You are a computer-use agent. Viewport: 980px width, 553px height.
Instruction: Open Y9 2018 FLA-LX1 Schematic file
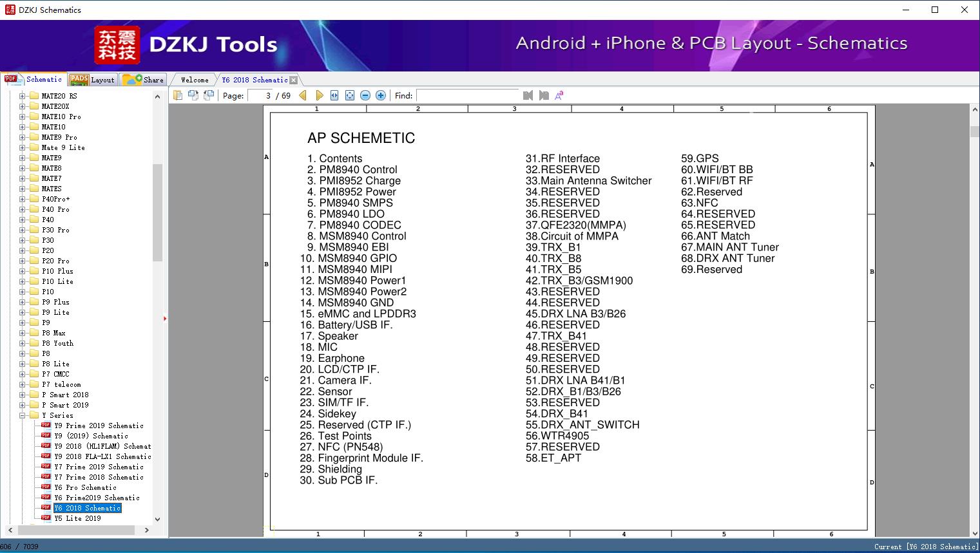point(102,456)
